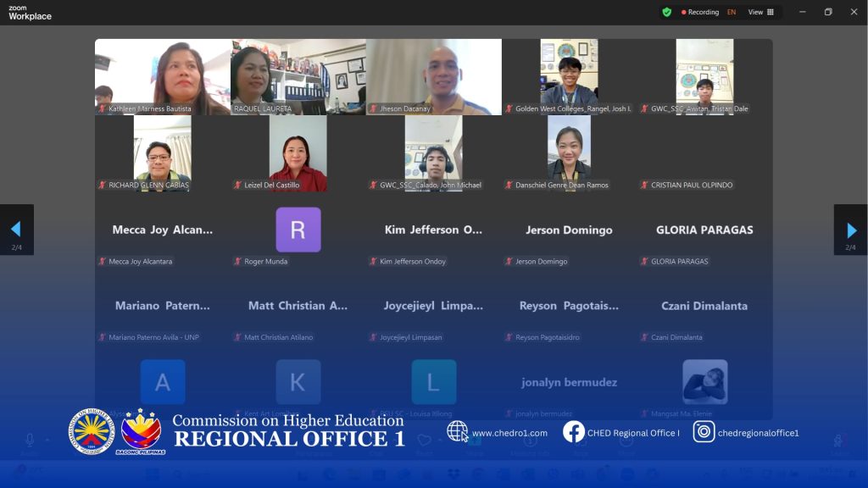Click muted mic icon beside Golden West Colleges_Rangel
Viewport: 868px width, 488px height.
point(509,109)
